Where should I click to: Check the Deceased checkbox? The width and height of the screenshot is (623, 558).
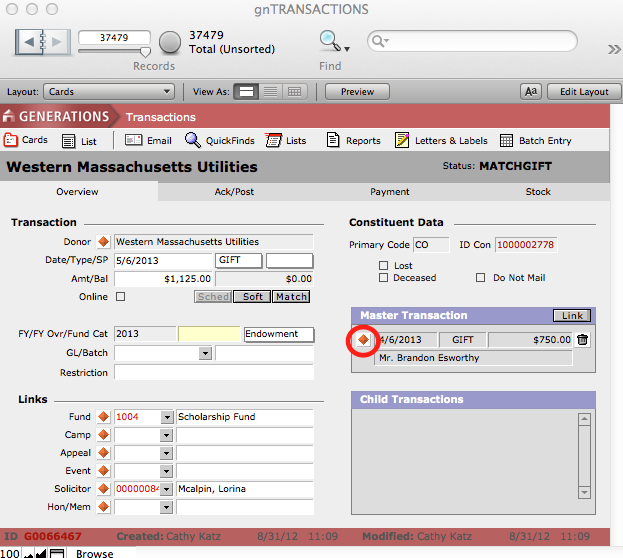pos(384,278)
